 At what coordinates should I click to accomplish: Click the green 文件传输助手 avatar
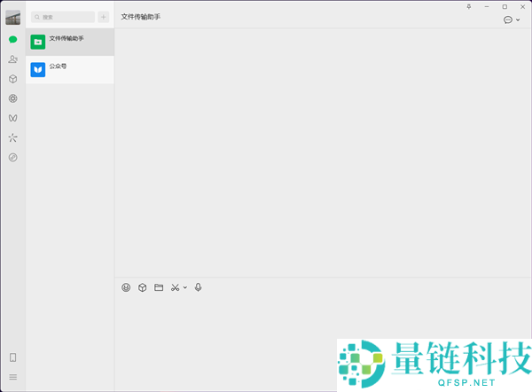[x=37, y=42]
